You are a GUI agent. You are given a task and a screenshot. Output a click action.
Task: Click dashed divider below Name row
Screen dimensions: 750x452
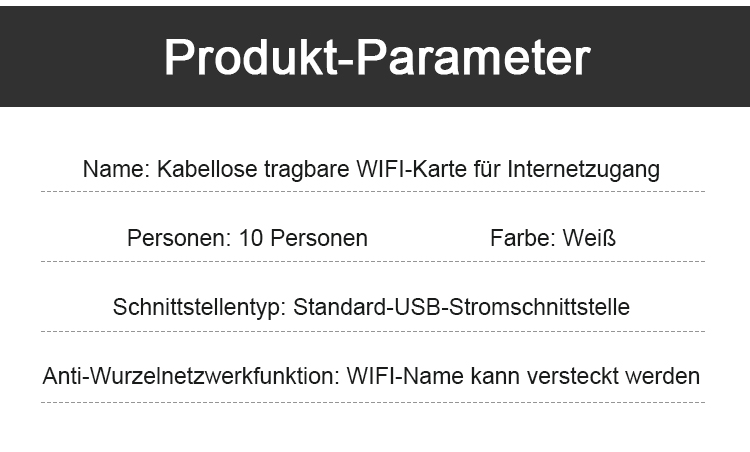tap(373, 191)
